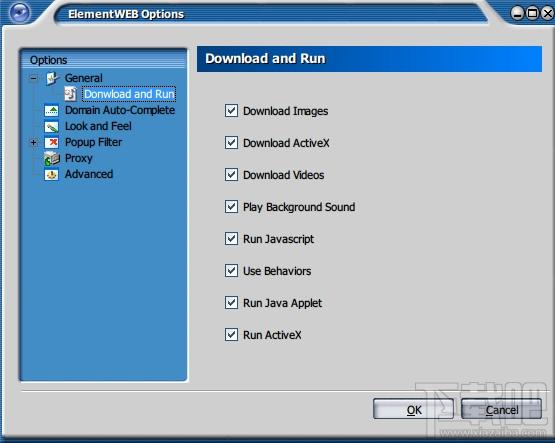Click the Popup Filter red X icon

click(x=52, y=142)
